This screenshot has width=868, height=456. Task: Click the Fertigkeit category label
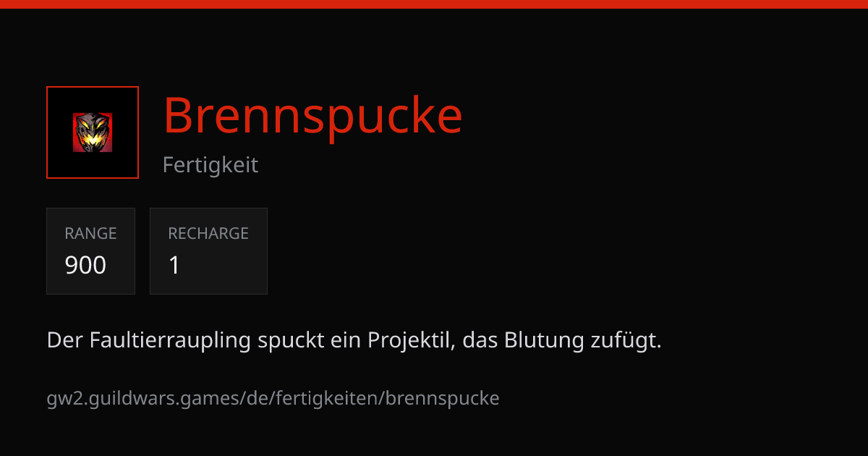210,165
